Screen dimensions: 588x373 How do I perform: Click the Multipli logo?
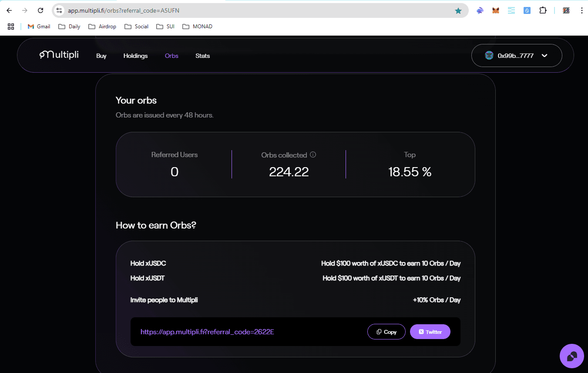tap(59, 55)
